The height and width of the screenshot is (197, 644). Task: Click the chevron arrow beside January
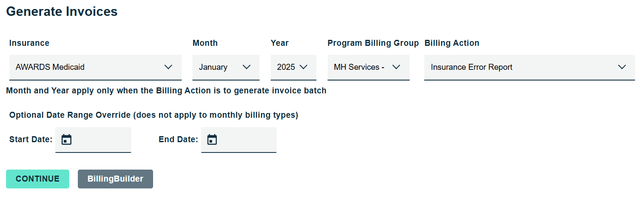coord(247,67)
